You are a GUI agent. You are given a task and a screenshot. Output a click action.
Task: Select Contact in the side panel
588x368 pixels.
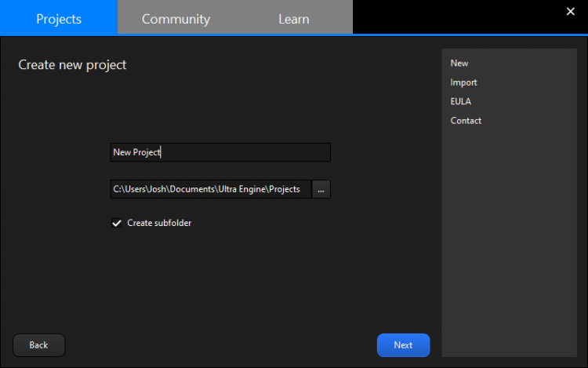coord(466,121)
